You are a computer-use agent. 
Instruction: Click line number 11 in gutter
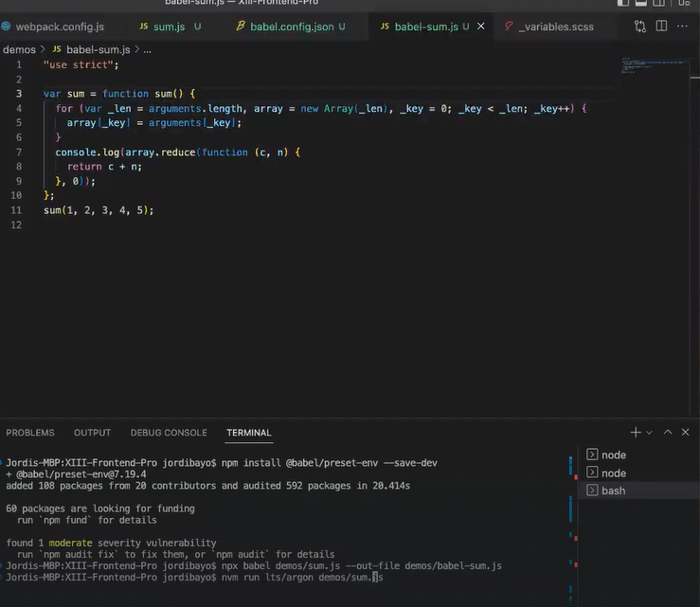coord(16,210)
